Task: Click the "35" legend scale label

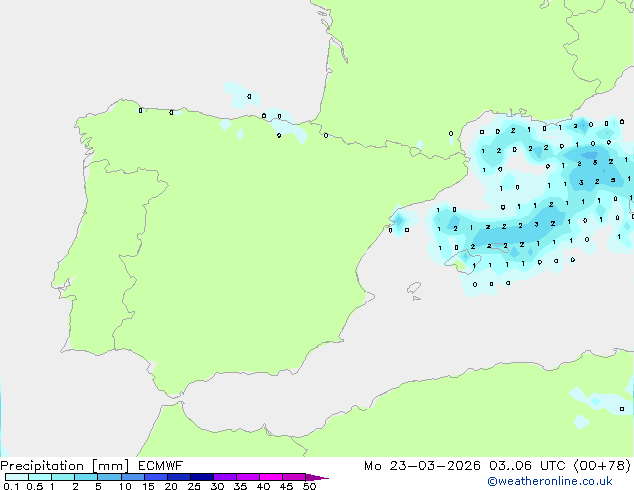Action: [241, 486]
